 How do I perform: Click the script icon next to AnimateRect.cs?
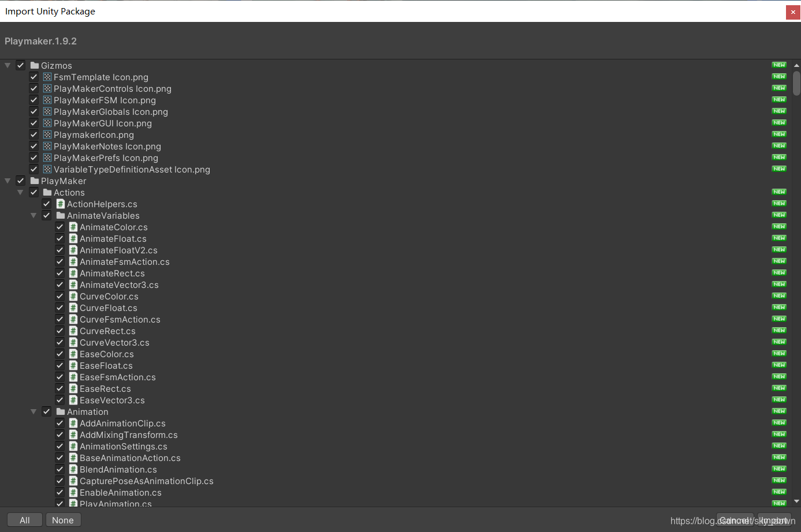pos(73,273)
